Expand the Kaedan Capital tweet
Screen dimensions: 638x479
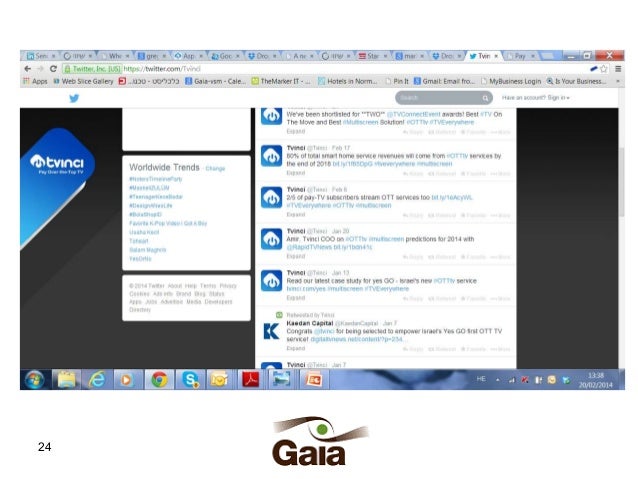(x=295, y=348)
